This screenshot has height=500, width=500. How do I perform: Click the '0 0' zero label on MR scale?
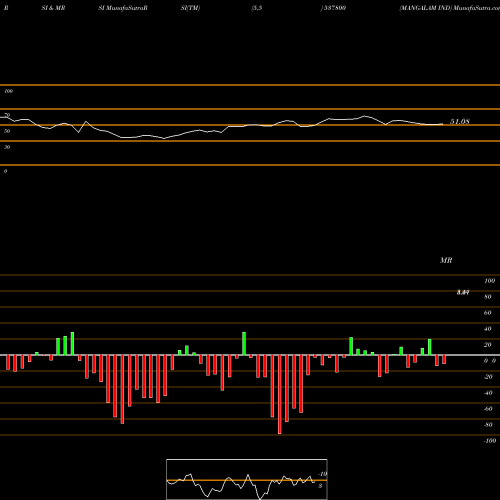[x=490, y=361]
